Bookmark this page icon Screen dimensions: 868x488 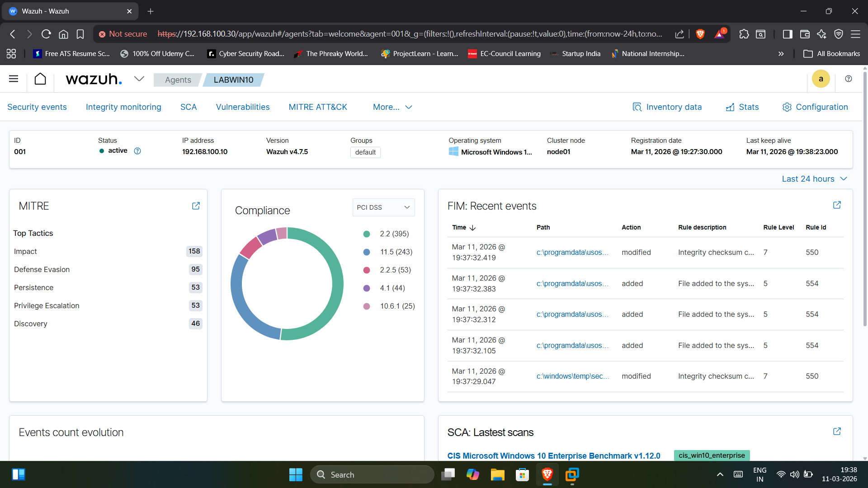click(80, 34)
